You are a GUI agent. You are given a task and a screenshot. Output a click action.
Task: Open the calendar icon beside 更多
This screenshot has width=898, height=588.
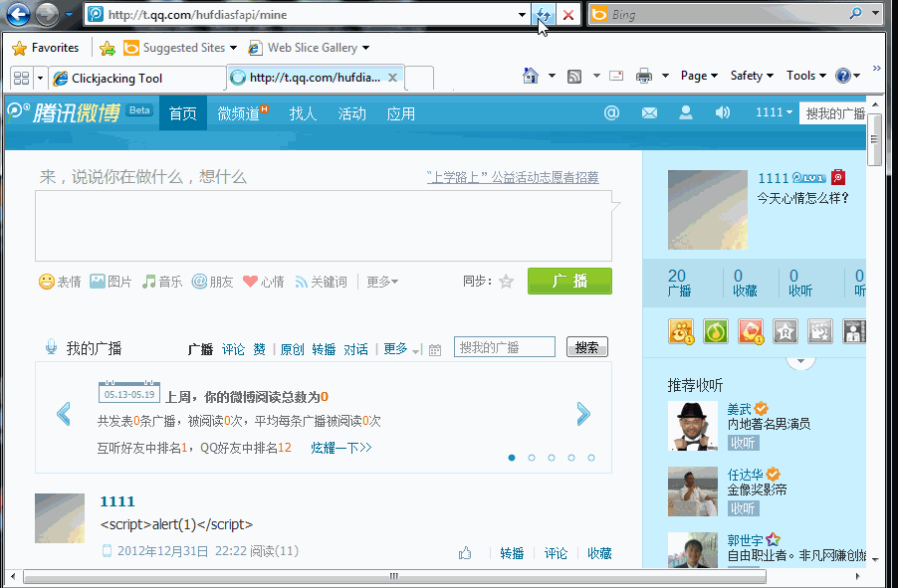click(435, 350)
